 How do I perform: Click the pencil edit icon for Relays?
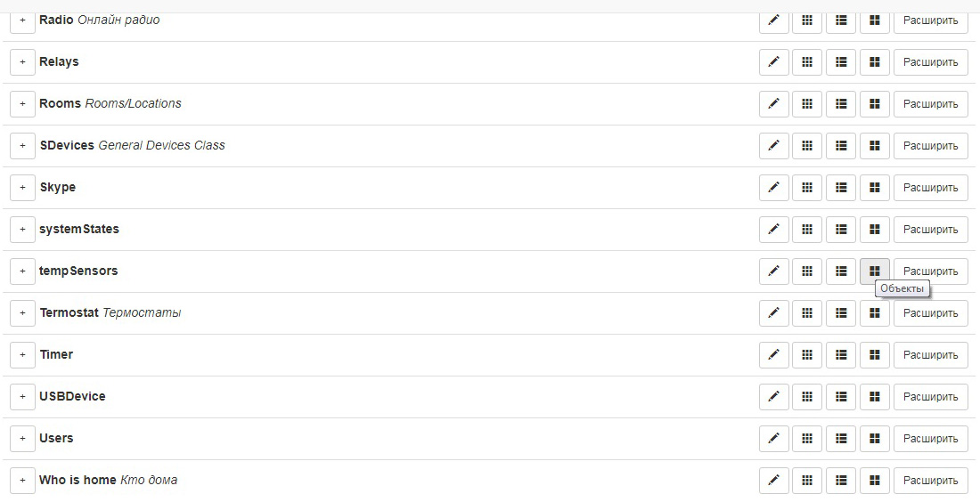pyautogui.click(x=773, y=62)
